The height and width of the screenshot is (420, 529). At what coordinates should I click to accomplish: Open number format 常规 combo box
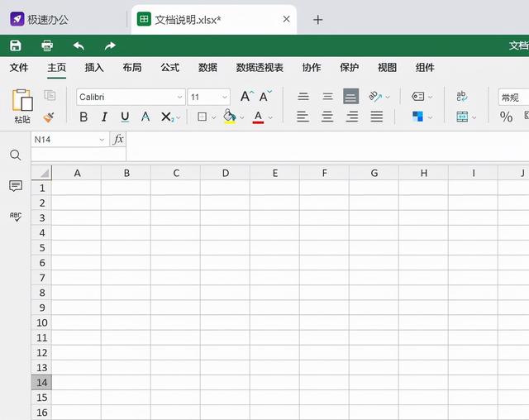pyautogui.click(x=513, y=98)
